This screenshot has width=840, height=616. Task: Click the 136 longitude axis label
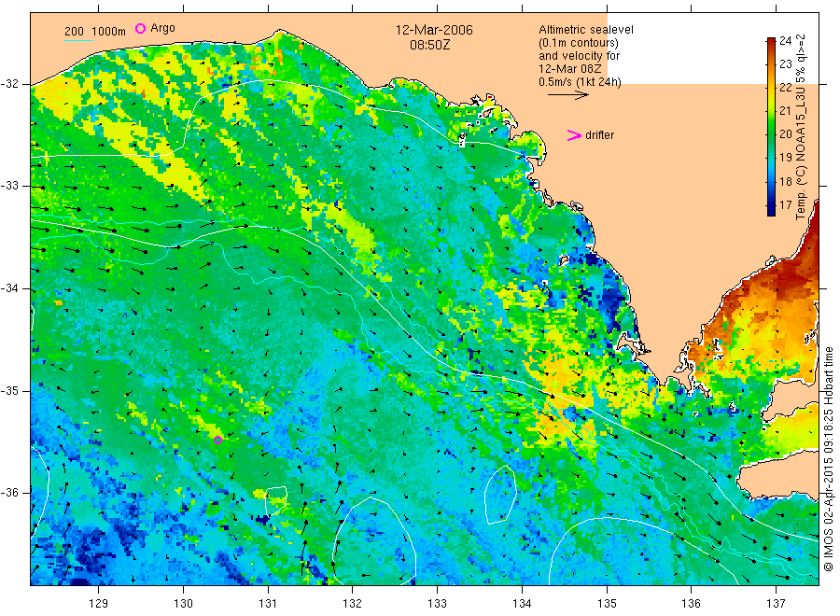(691, 604)
